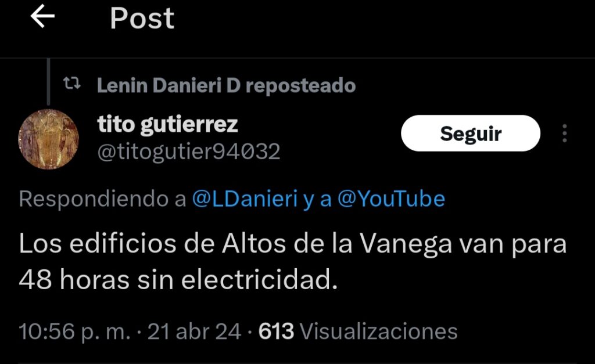
Task: Go back using the left arrow
Action: click(42, 17)
